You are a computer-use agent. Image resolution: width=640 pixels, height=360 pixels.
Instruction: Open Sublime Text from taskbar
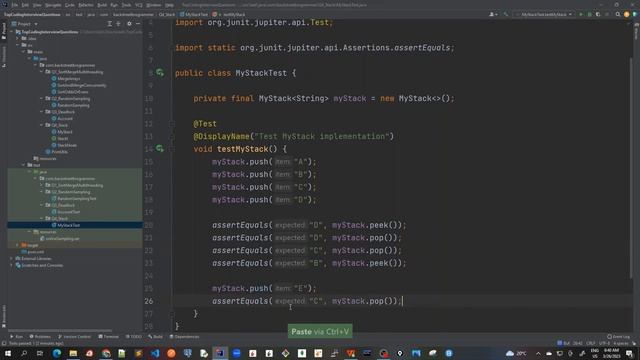tap(139, 353)
